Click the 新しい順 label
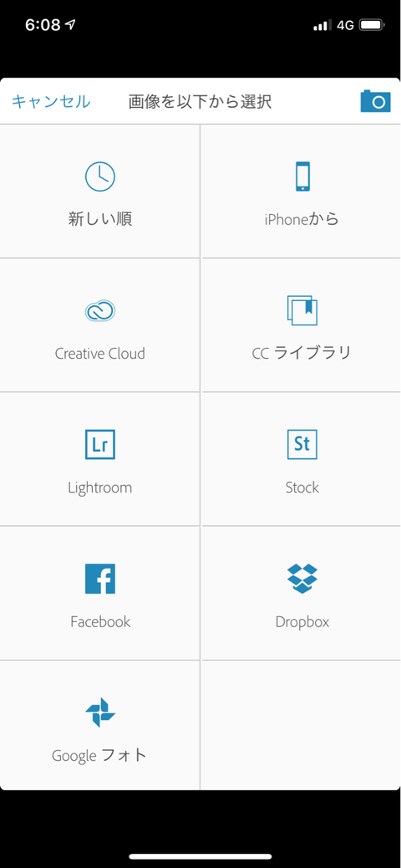Viewport: 401px width, 868px height. [x=100, y=219]
